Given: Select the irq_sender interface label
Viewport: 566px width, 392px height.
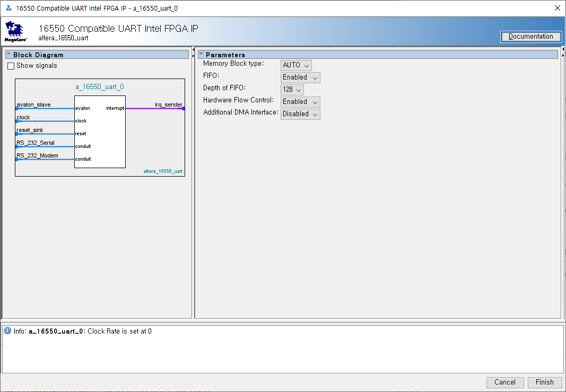Looking at the screenshot, I should click(x=169, y=104).
